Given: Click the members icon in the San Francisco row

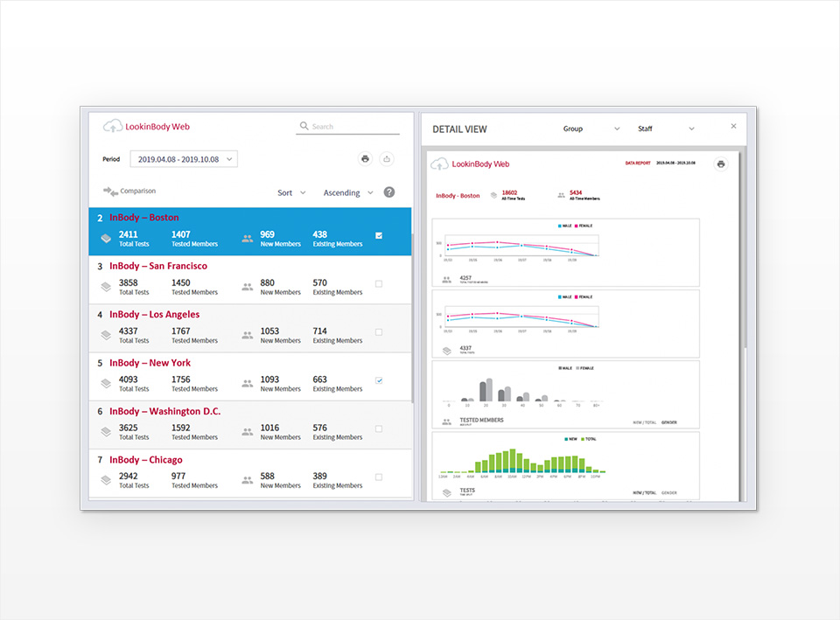Looking at the screenshot, I should pyautogui.click(x=247, y=287).
